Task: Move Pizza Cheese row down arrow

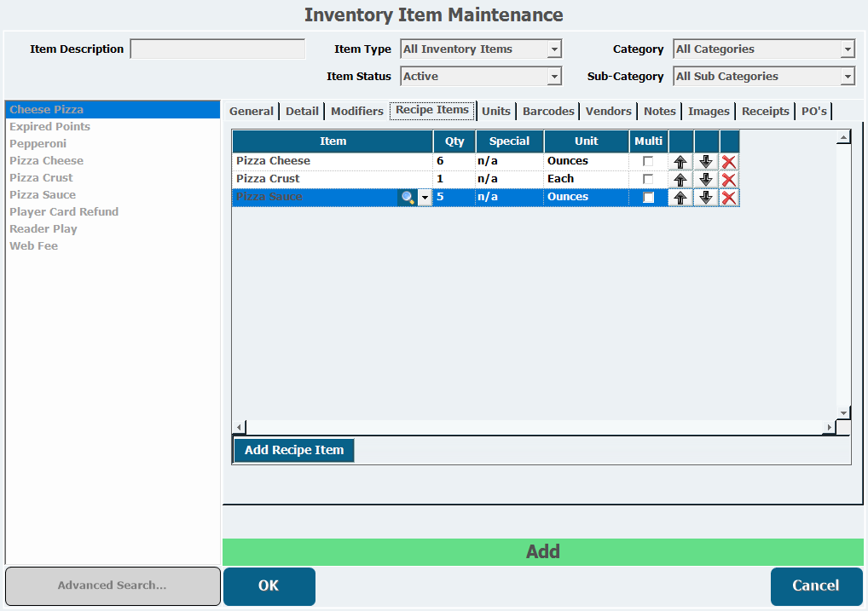Action: point(706,161)
